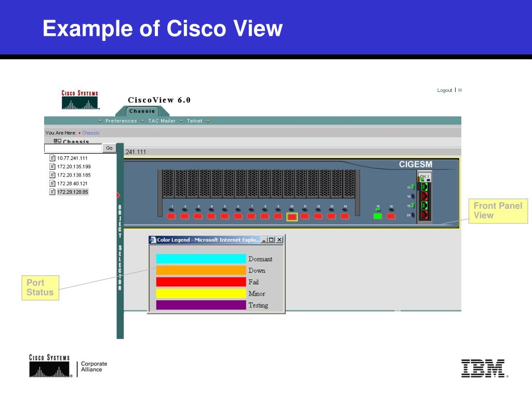Select port 11 on the chassis
532x399 pixels.
pos(304,216)
